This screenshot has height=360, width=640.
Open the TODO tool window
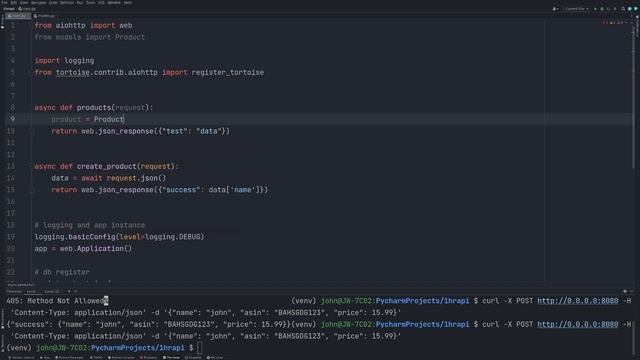tap(96, 358)
